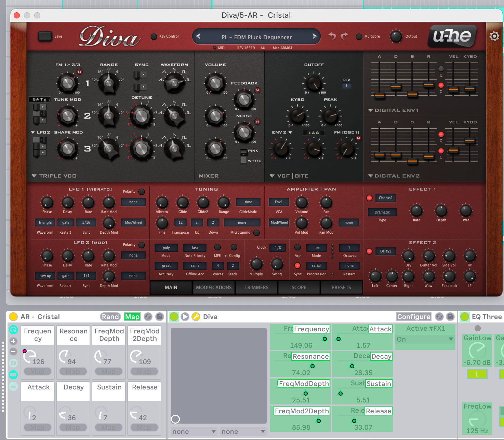Open Diva settings gear icon
Screen dimensions: 504x440
coord(494,36)
